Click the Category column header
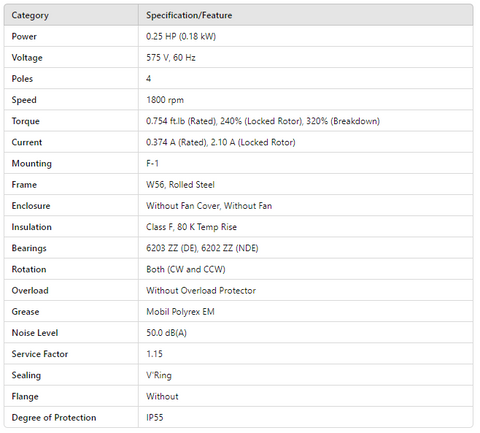The image size is (480, 433). pyautogui.click(x=30, y=15)
